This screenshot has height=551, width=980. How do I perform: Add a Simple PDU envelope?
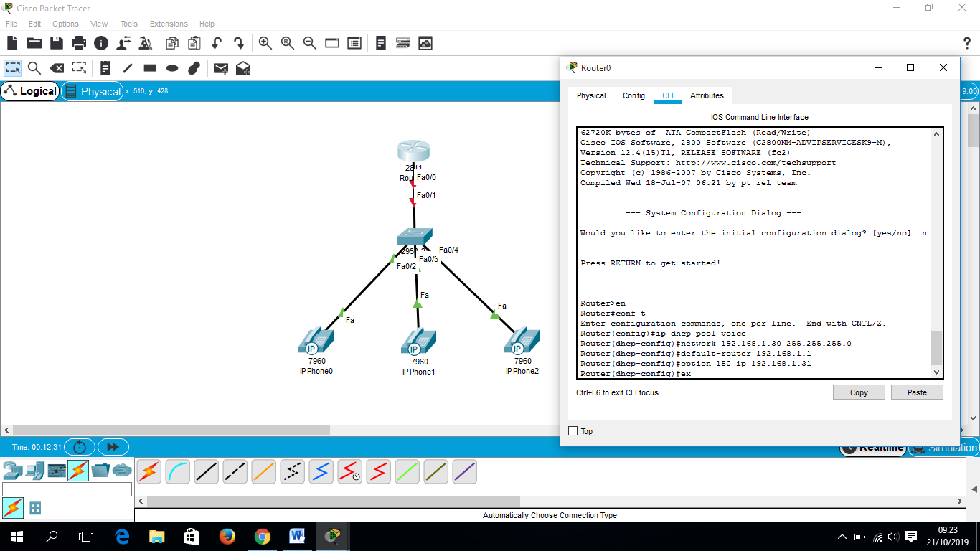click(x=221, y=68)
